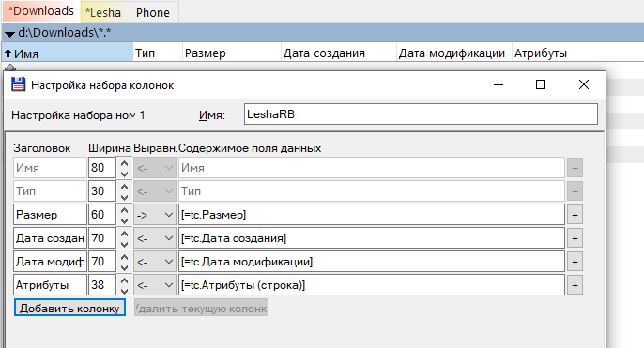Open the drive list arrow before d:\Downloads
Image resolution: width=644 pixels, height=348 pixels.
[x=9, y=34]
